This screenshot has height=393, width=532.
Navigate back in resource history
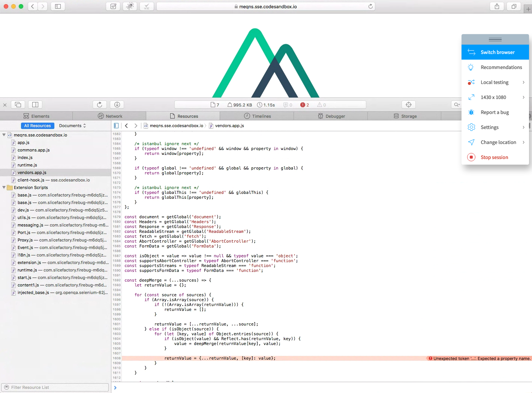(x=126, y=126)
